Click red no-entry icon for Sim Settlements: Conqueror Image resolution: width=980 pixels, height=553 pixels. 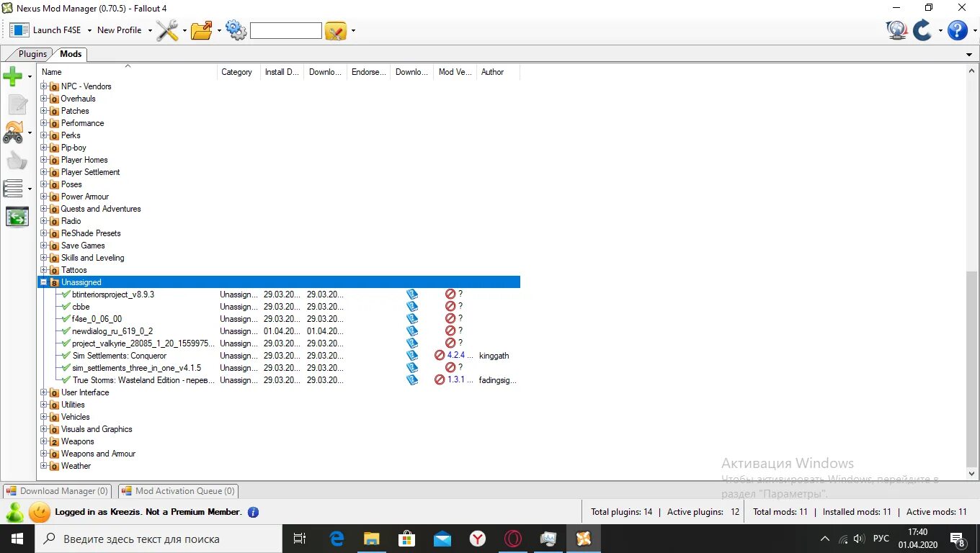(440, 356)
